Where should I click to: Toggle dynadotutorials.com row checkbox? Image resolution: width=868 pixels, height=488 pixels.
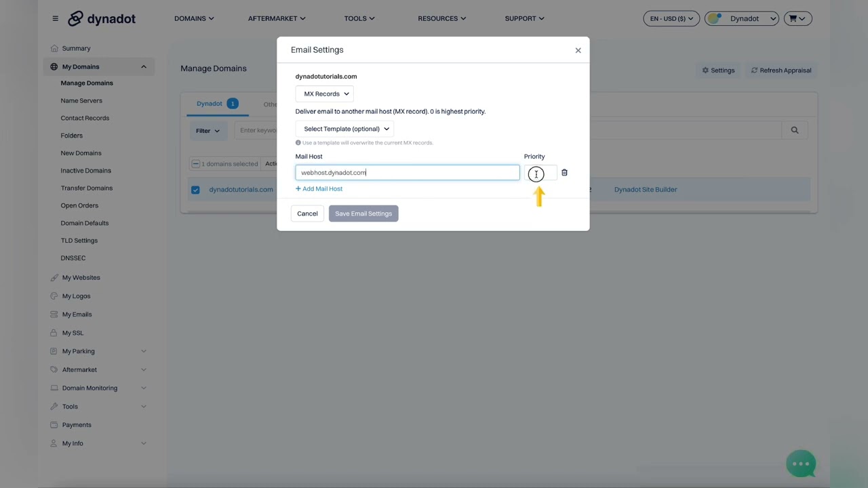pyautogui.click(x=195, y=190)
